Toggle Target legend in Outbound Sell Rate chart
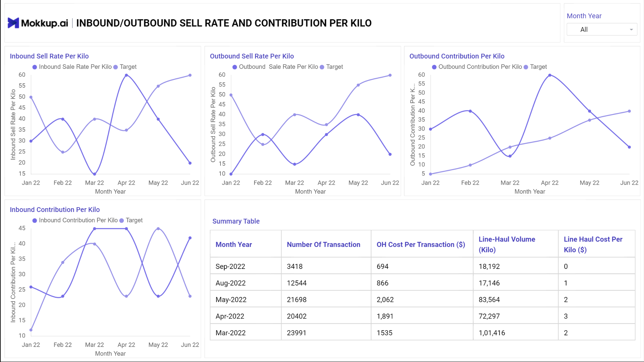Screen dimensions: 644x362 (x=322, y=67)
